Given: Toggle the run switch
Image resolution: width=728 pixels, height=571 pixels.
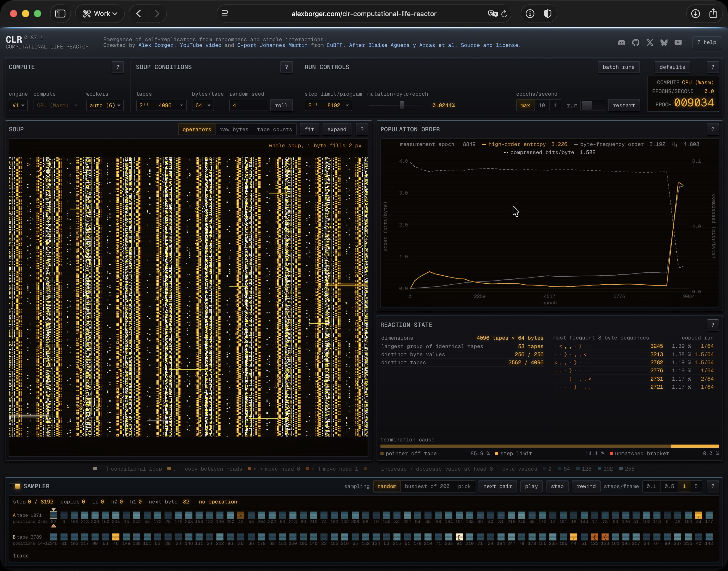Looking at the screenshot, I should tap(593, 105).
